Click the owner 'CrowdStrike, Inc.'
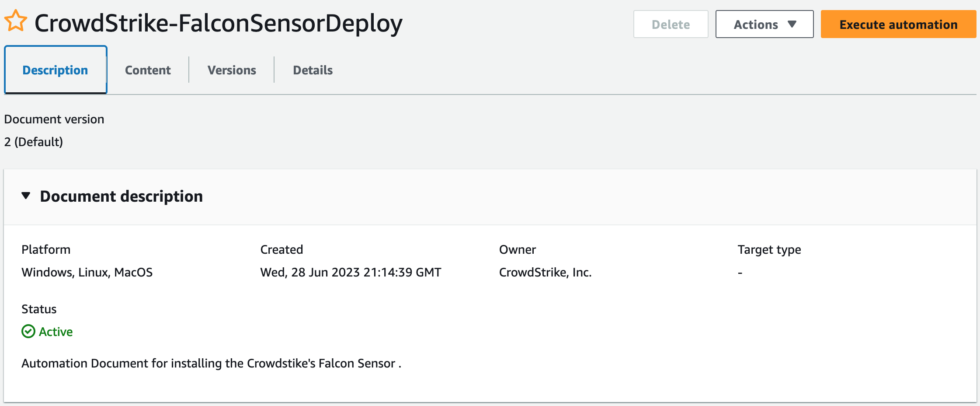The image size is (980, 406). 545,272
